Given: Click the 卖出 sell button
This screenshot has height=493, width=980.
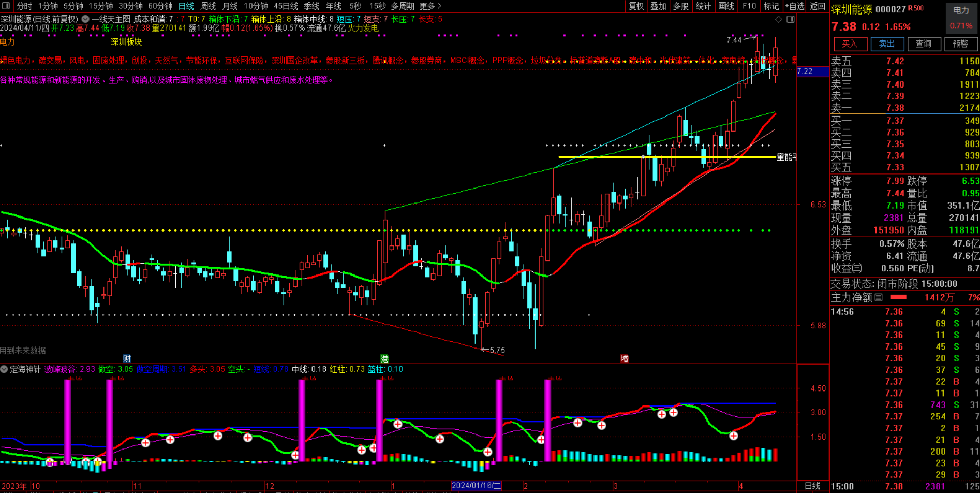Looking at the screenshot, I should pos(887,44).
